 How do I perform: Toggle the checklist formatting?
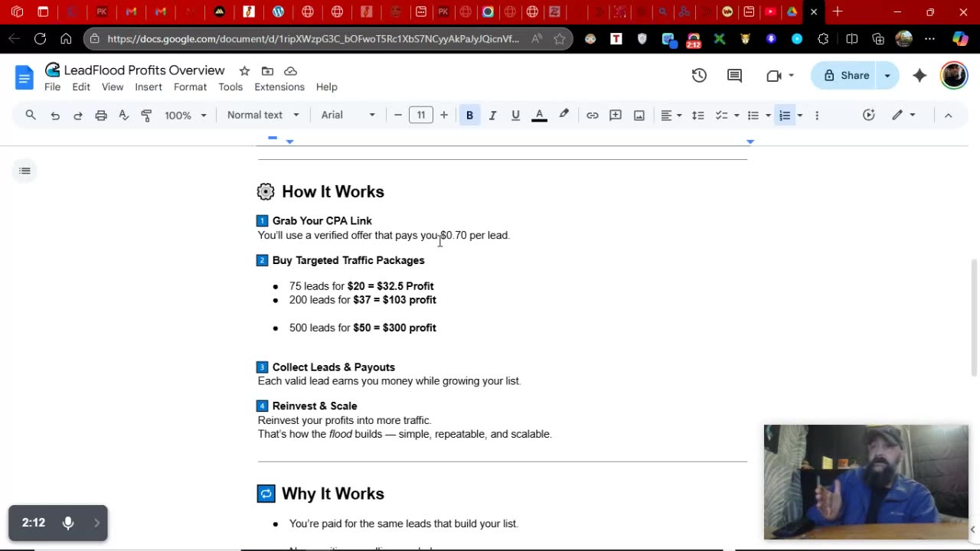(721, 116)
